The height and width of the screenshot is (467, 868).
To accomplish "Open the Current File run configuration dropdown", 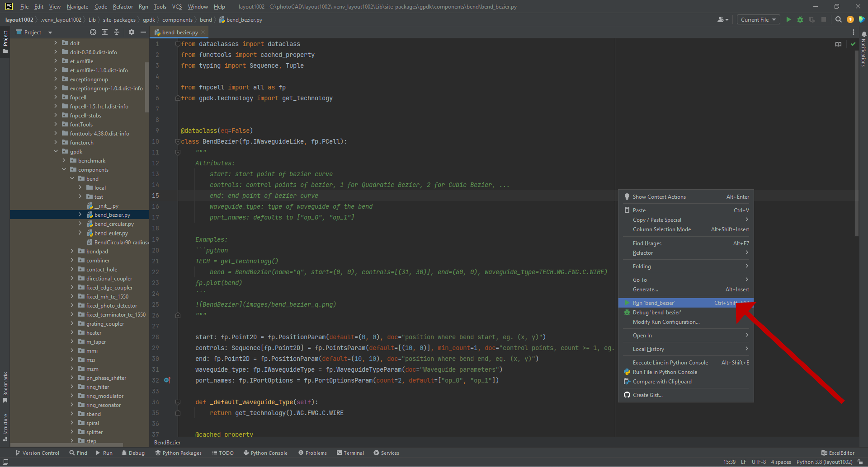I will click(758, 19).
